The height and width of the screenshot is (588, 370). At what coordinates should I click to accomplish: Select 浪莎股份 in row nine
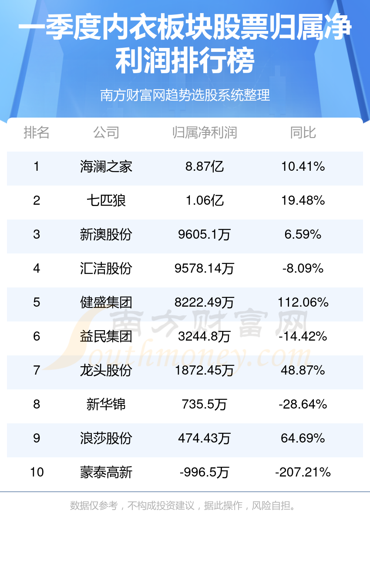tap(106, 438)
